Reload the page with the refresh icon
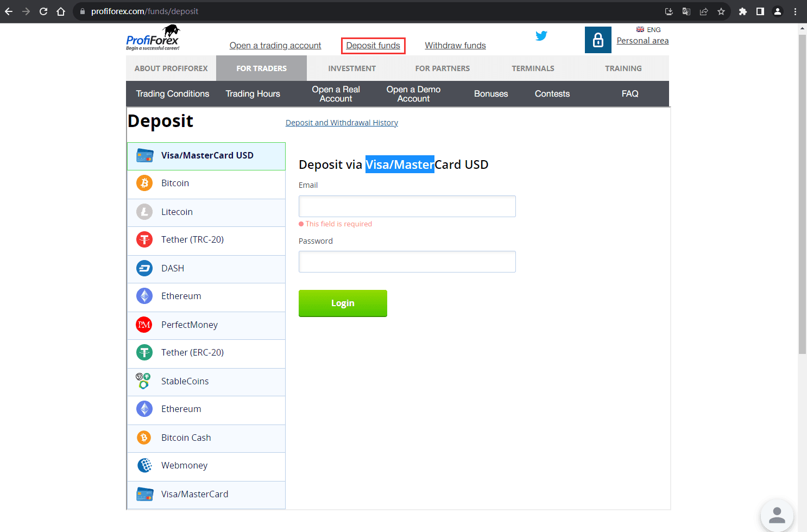The image size is (807, 532). (43, 11)
